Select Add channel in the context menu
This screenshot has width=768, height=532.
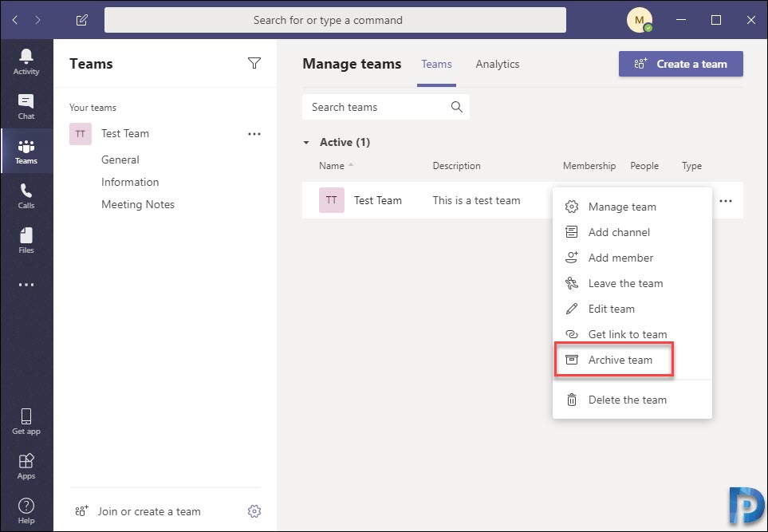point(632,232)
